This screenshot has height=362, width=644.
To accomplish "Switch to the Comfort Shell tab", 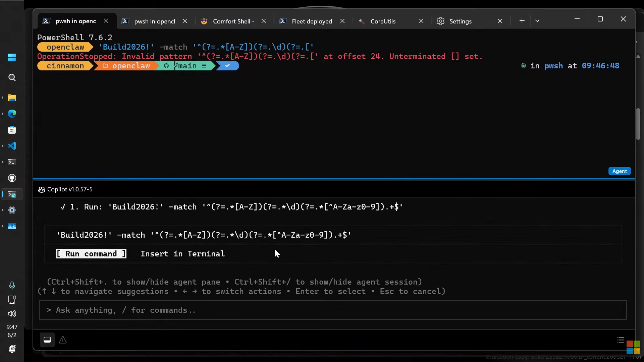I will point(233,21).
